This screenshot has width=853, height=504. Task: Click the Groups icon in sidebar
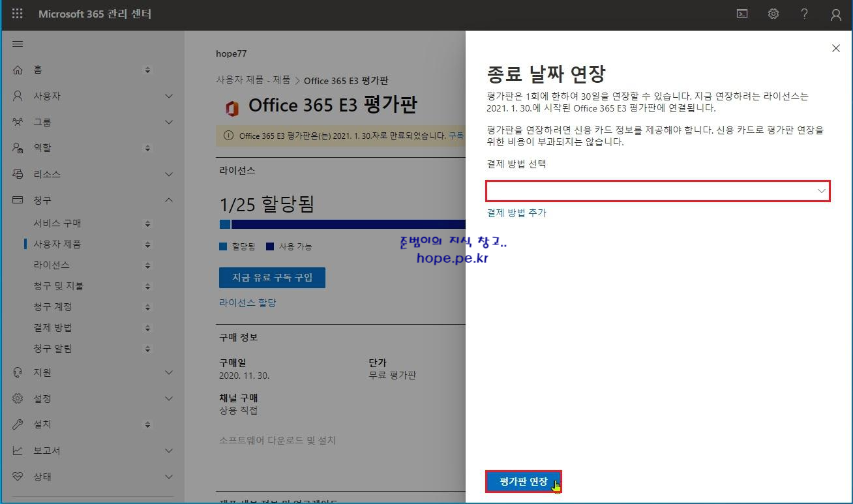(18, 122)
